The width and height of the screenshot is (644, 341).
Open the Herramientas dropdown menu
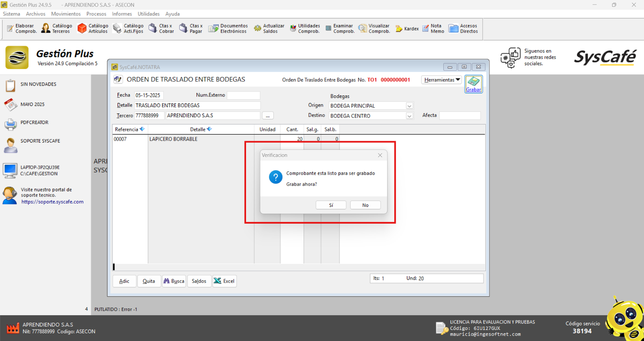(x=442, y=80)
